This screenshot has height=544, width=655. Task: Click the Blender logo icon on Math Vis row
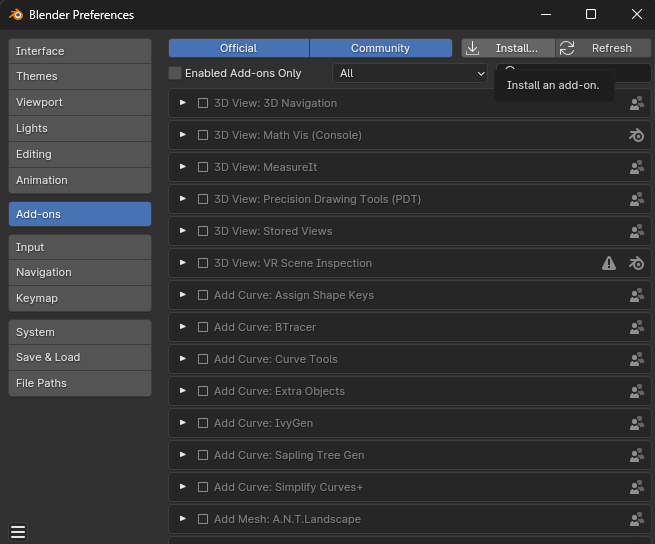(637, 135)
